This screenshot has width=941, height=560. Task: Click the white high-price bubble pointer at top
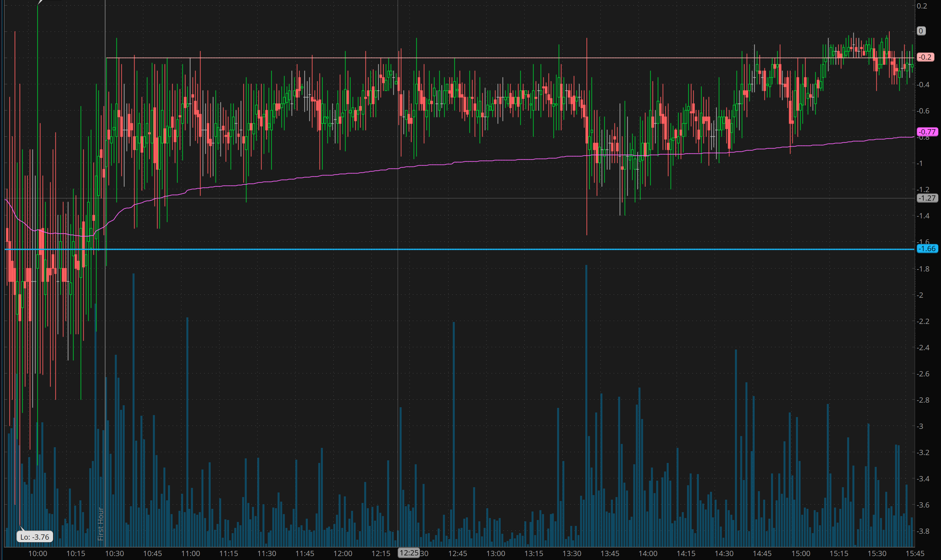[x=41, y=2]
